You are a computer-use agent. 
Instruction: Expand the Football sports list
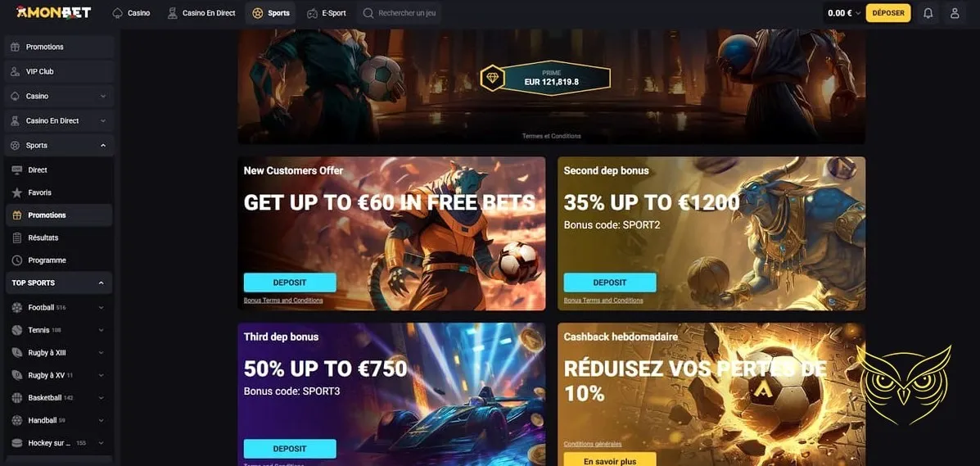tap(102, 308)
